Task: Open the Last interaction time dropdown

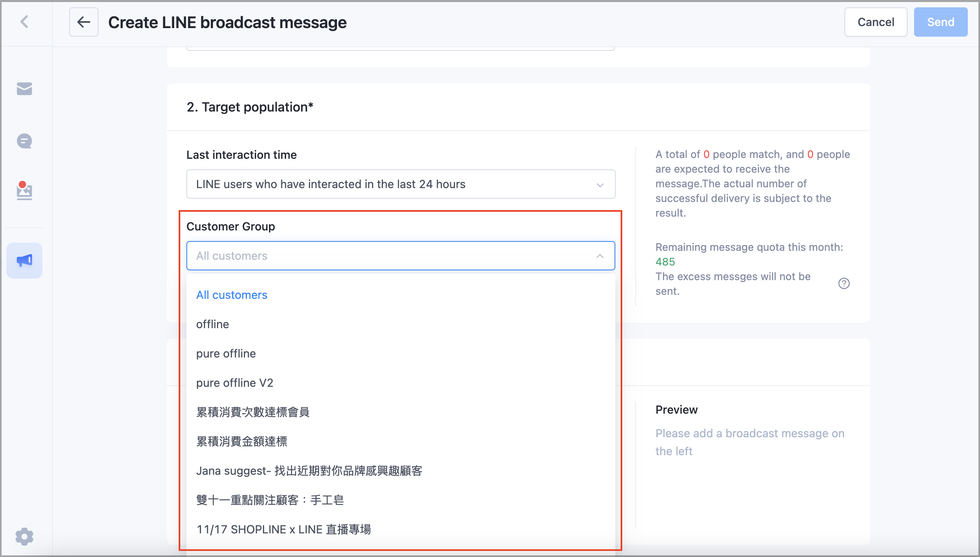Action: point(401,184)
